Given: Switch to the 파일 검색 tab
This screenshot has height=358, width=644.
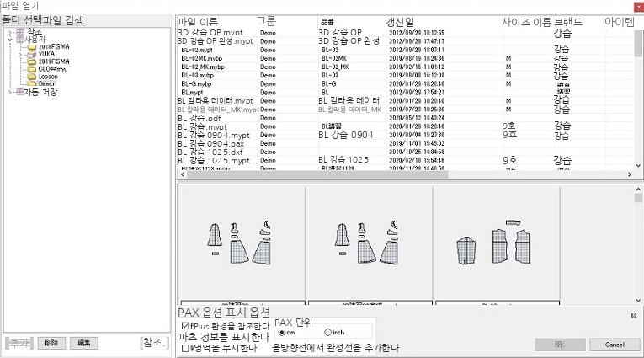Looking at the screenshot, I should [63, 20].
